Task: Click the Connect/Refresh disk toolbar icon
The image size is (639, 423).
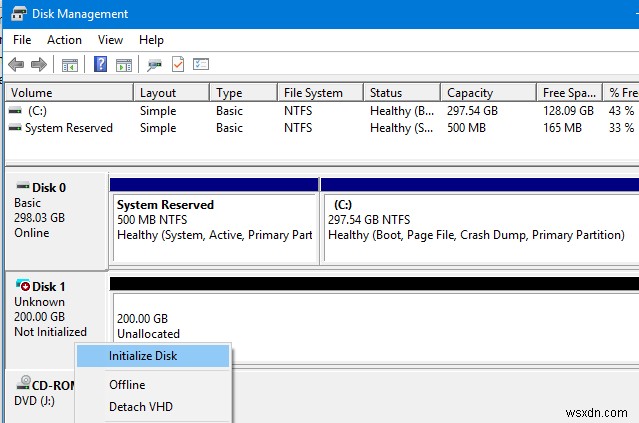Action: point(154,65)
